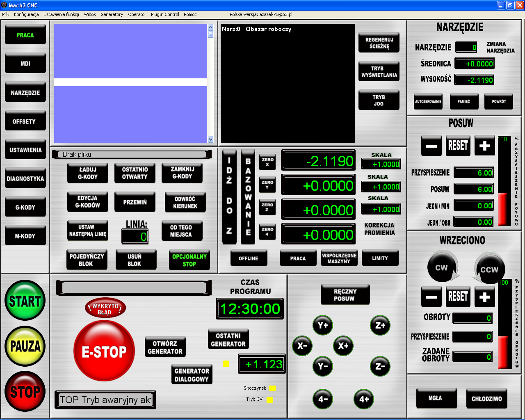Click IDŹ DO Z vertical button

(x=229, y=197)
